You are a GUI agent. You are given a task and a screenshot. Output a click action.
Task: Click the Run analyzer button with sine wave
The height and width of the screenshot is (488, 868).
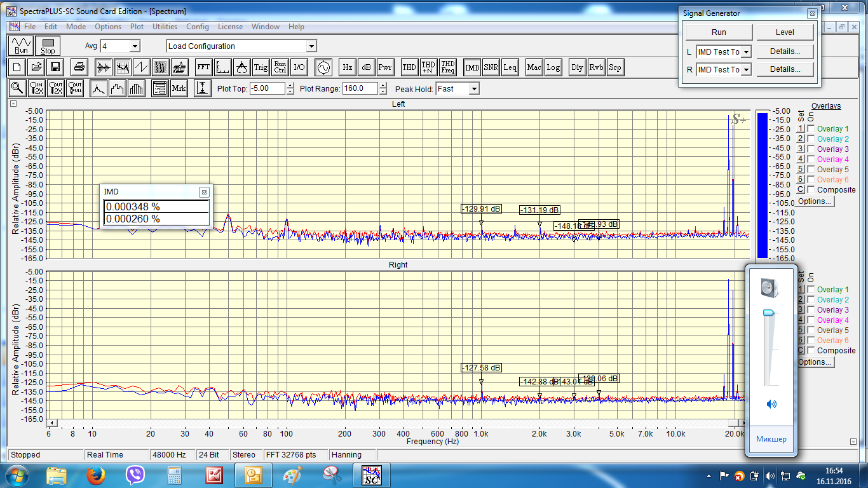[x=22, y=46]
